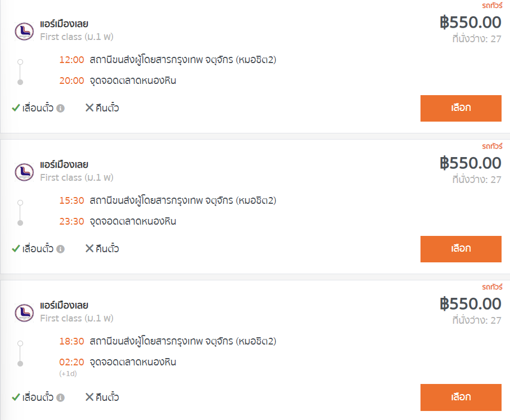
Task: Click X icon next to คืนตั๋ว on 15:30 trip
Action: click(x=90, y=248)
